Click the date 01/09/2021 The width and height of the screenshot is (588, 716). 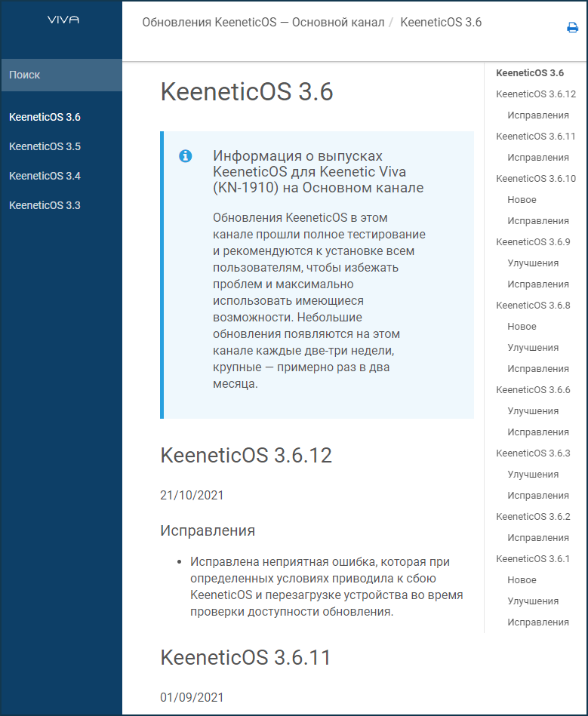(x=192, y=698)
